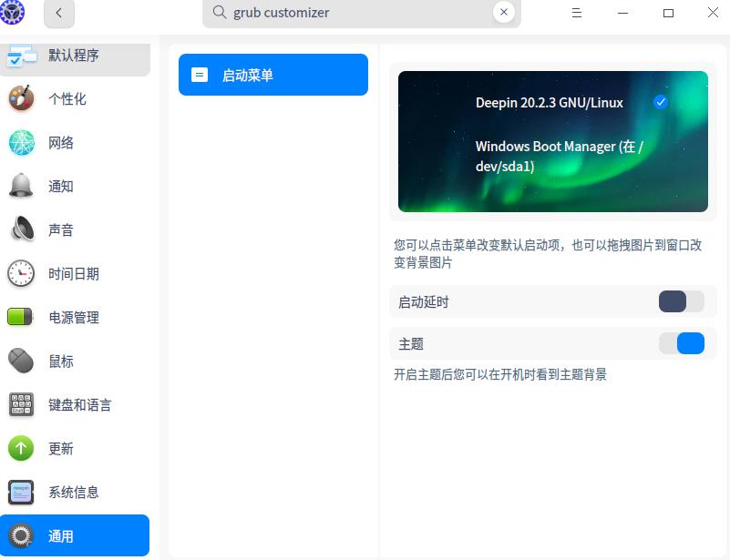
Task: Minimize the Control Center window
Action: click(x=623, y=13)
